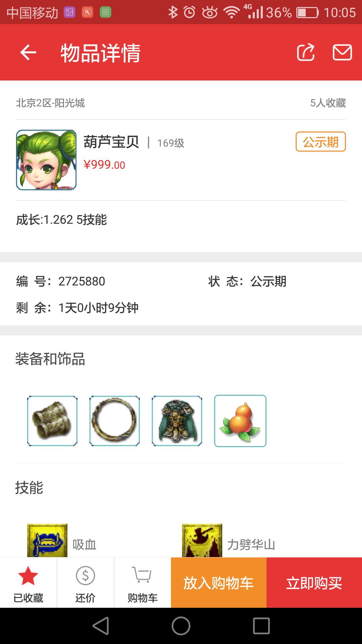Tap the 葫芦宝贝 character avatar

(46, 160)
